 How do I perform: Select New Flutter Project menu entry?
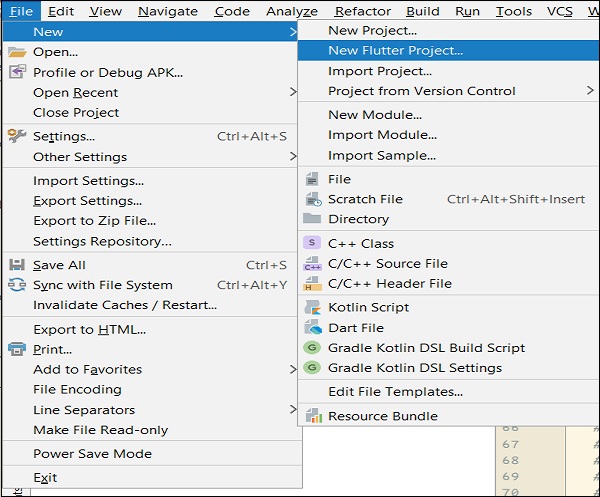coord(395,51)
